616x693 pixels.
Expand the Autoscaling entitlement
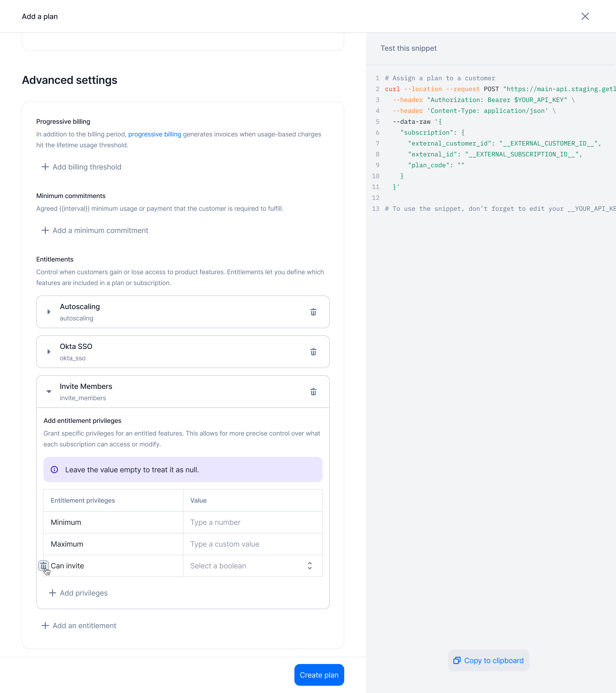click(x=49, y=312)
